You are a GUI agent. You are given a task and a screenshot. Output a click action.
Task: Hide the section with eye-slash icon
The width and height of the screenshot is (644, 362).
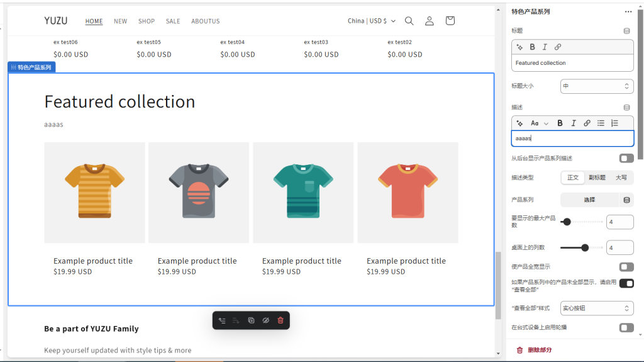point(265,320)
